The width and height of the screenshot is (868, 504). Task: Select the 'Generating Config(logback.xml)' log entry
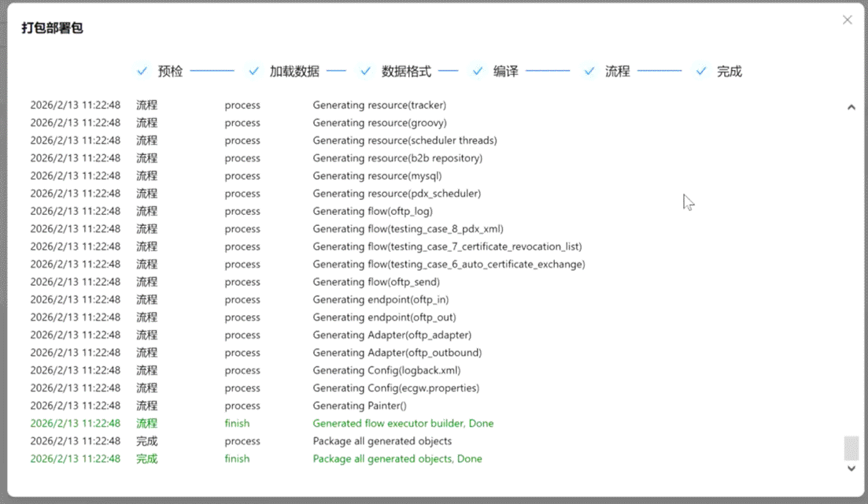pyautogui.click(x=386, y=370)
